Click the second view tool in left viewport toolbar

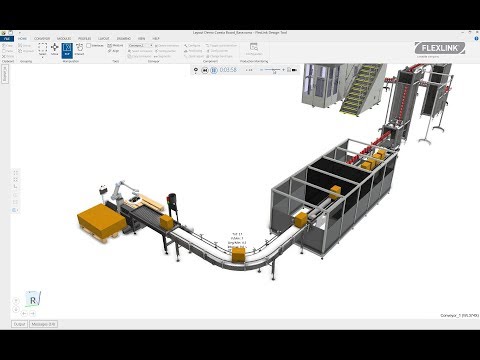point(15,180)
